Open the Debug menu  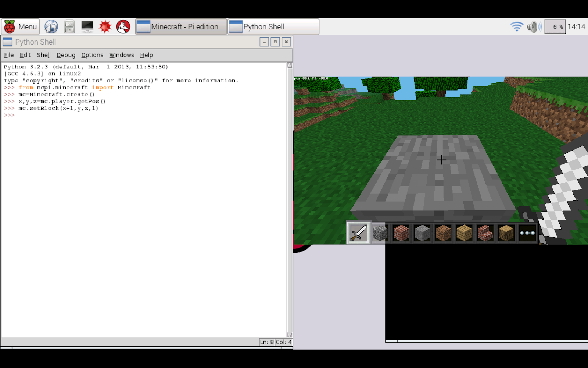pyautogui.click(x=66, y=55)
